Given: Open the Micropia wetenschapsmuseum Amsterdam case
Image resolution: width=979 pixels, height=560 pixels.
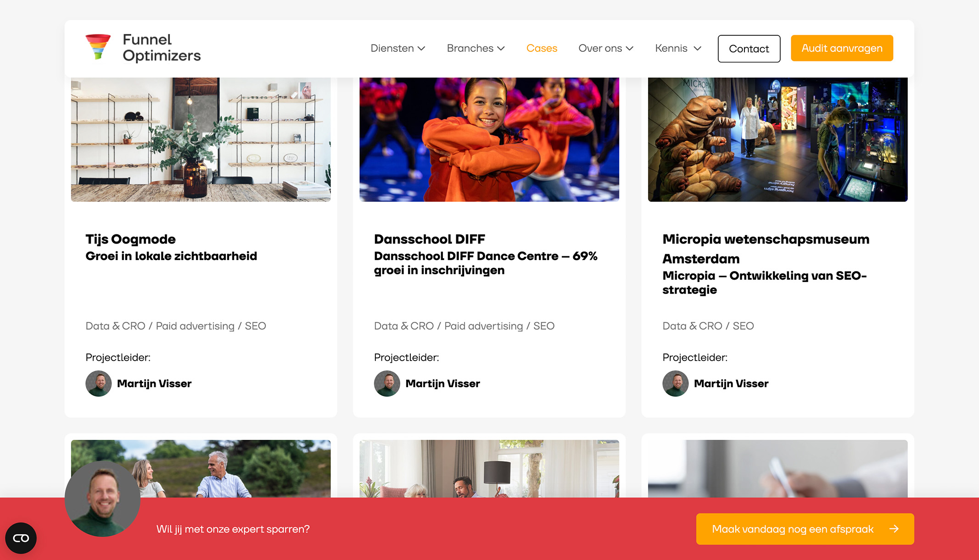Looking at the screenshot, I should click(766, 249).
